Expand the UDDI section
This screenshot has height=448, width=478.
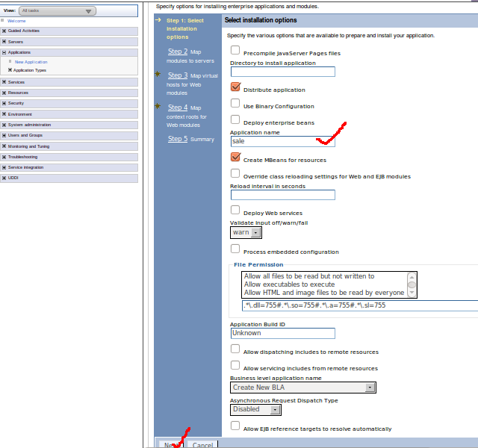coord(4,178)
